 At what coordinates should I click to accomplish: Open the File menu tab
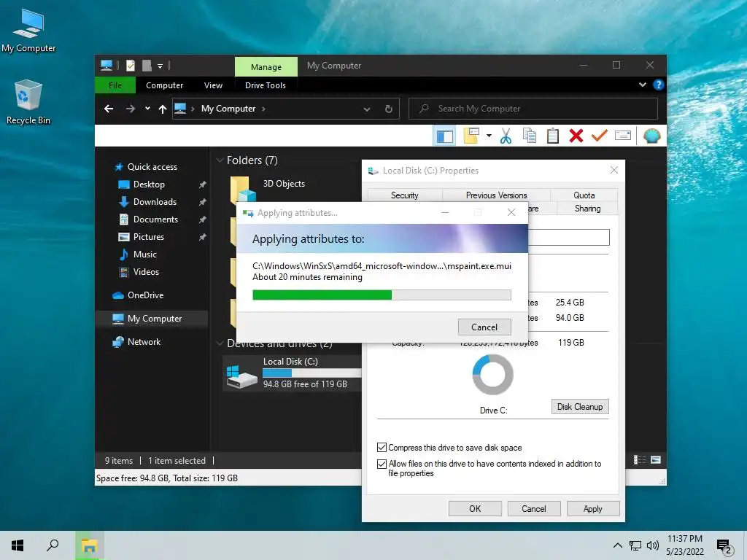pos(115,85)
